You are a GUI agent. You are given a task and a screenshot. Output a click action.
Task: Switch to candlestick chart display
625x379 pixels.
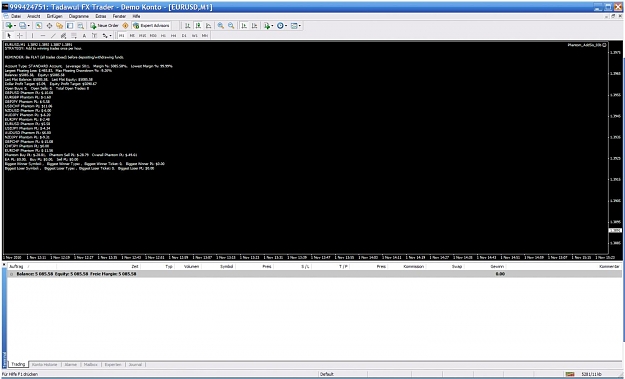pyautogui.click(x=198, y=26)
